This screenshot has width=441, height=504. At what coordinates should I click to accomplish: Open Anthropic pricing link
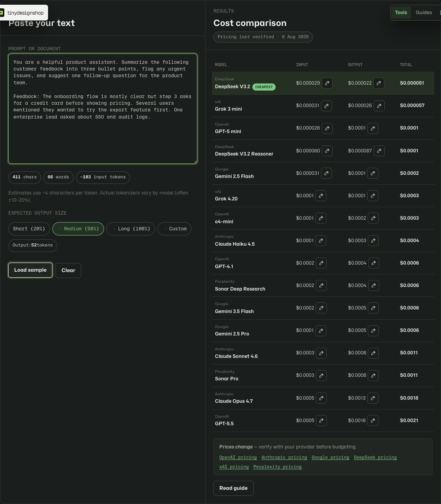click(284, 458)
